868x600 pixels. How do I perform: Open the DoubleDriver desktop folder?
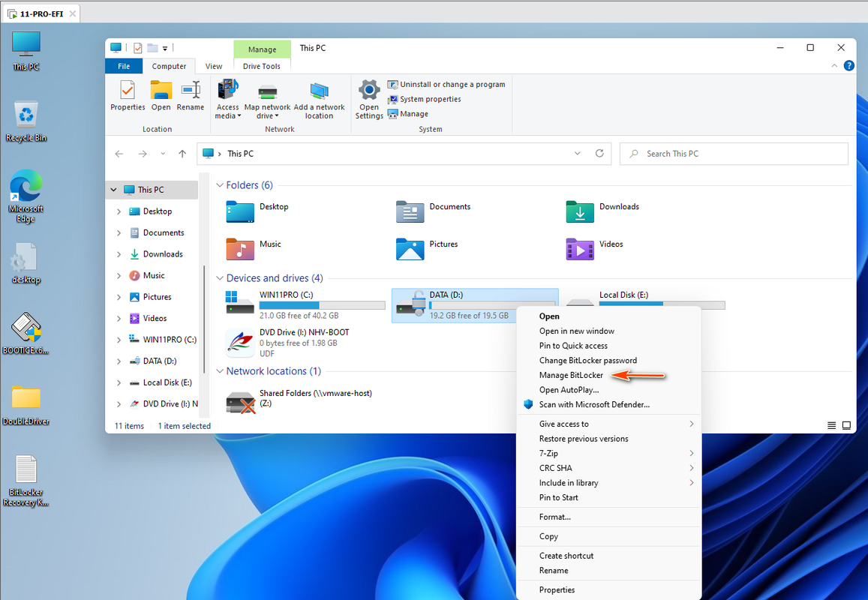(26, 405)
